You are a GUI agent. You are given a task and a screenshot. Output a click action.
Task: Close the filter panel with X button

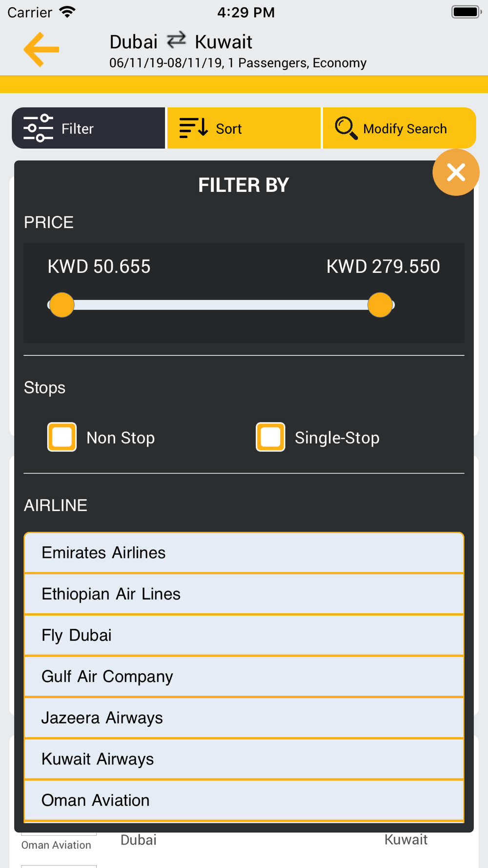[456, 172]
